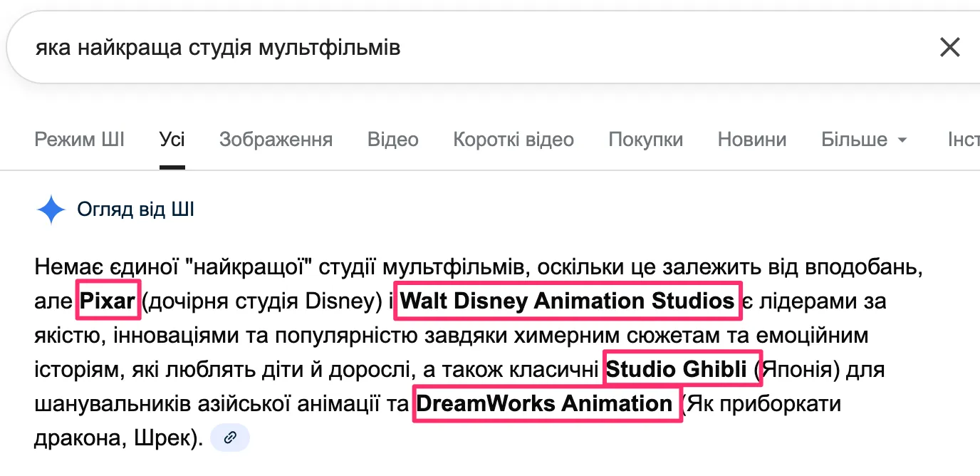The width and height of the screenshot is (980, 476).
Task: Expand the Більше menu label
Action: 854,140
